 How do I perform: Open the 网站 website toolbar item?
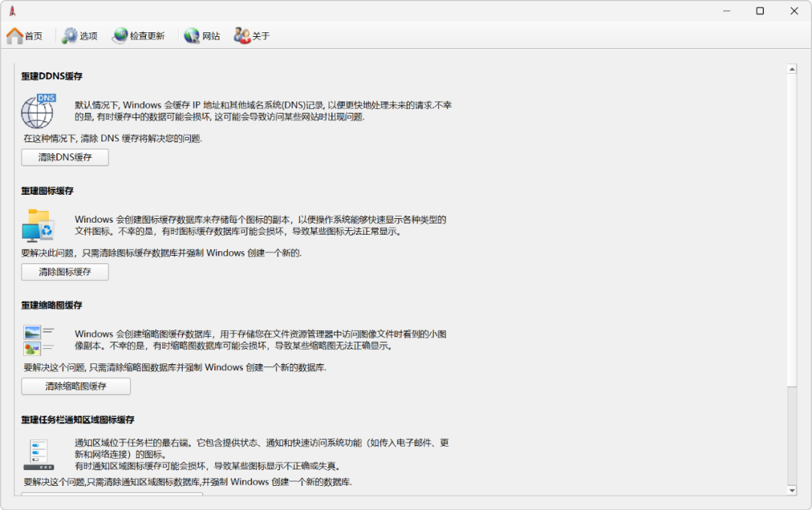[x=202, y=36]
